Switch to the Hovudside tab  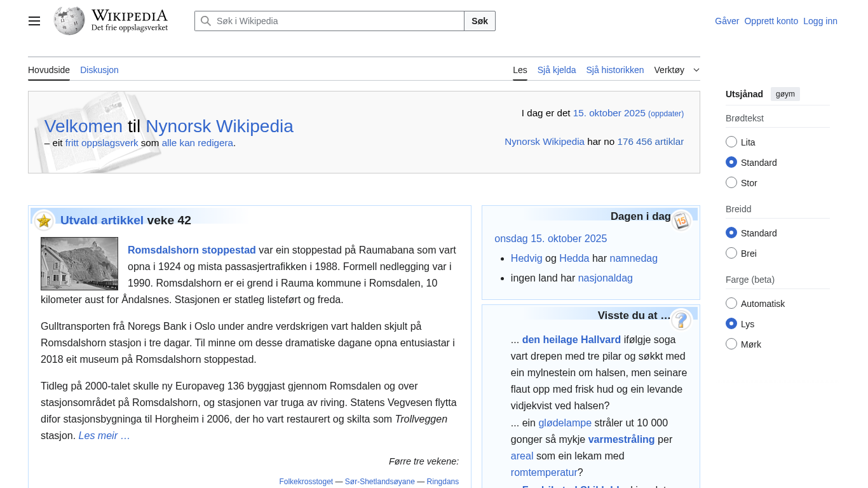[49, 70]
